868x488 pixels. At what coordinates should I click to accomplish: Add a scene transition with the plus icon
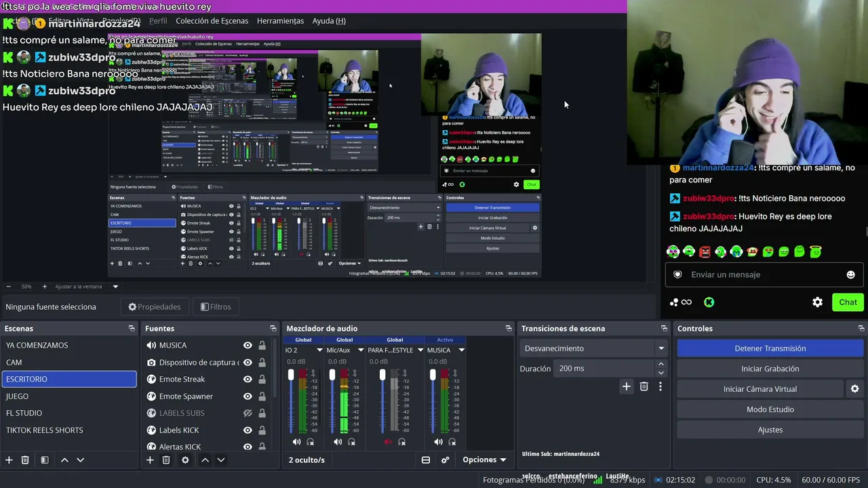click(x=626, y=386)
